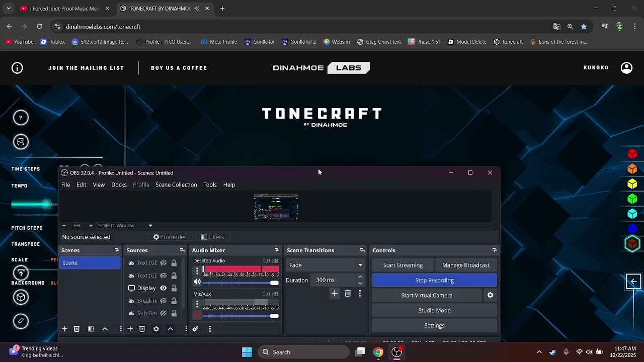The image size is (644, 362).
Task: Add a new scene with plus icon
Action: 64,329
